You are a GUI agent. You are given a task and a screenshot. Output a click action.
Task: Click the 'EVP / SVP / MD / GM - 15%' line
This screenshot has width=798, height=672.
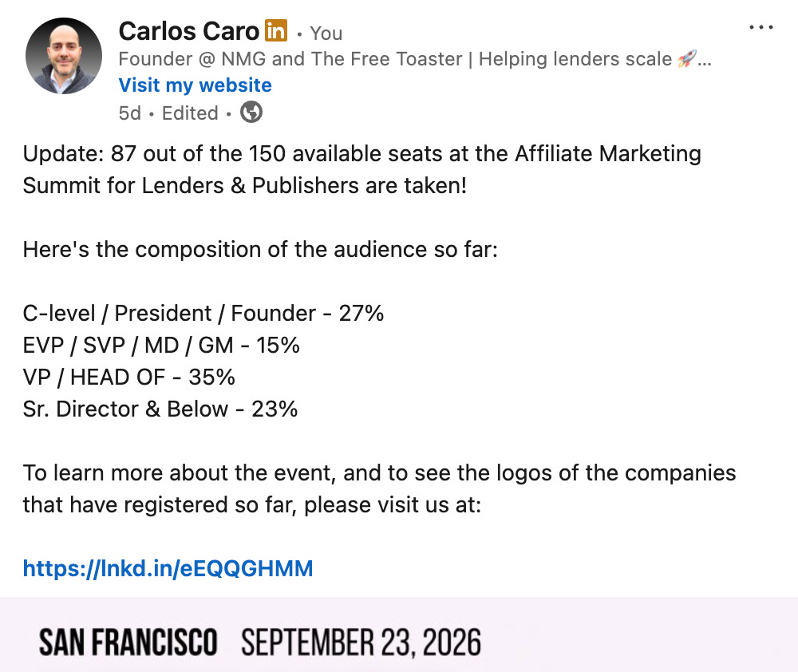[x=161, y=345]
